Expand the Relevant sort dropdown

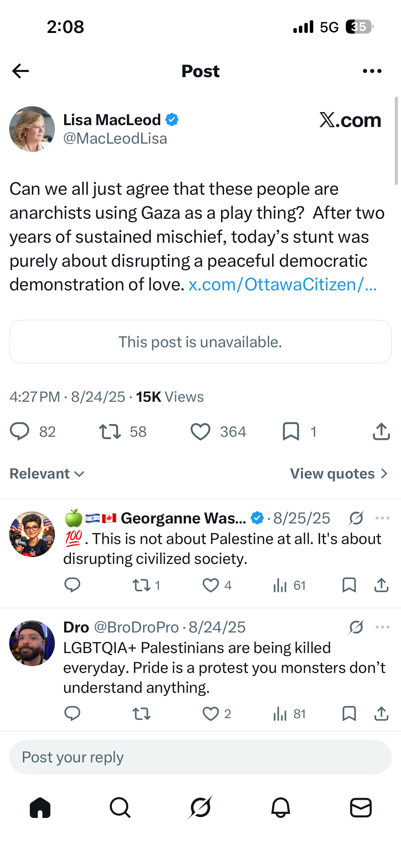[x=47, y=474]
